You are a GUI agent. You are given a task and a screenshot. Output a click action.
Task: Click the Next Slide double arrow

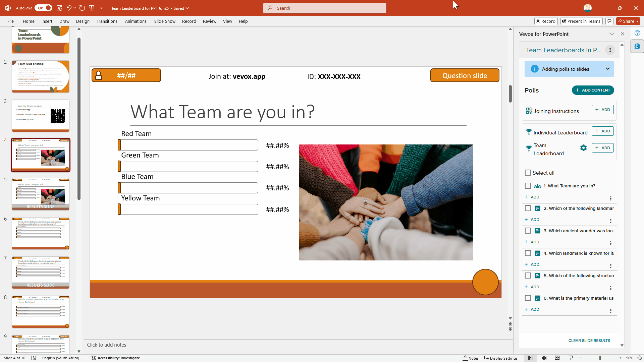pos(510,329)
